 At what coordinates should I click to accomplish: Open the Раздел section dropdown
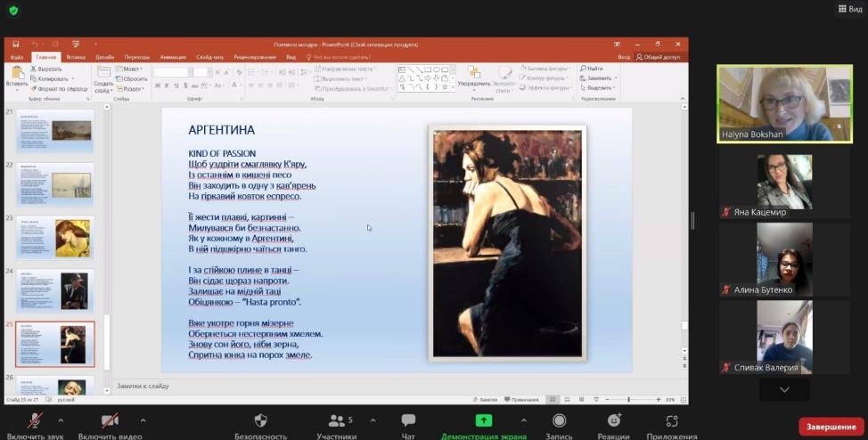click(131, 88)
